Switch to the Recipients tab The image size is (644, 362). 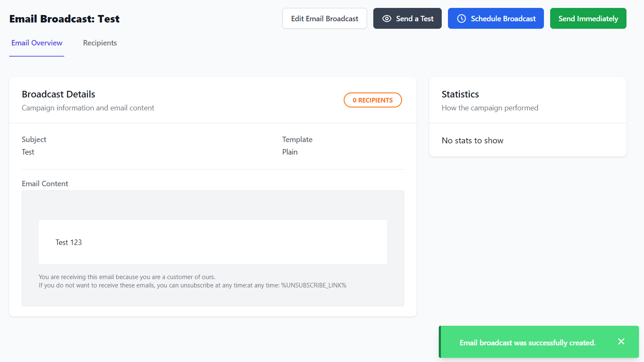[x=100, y=43]
